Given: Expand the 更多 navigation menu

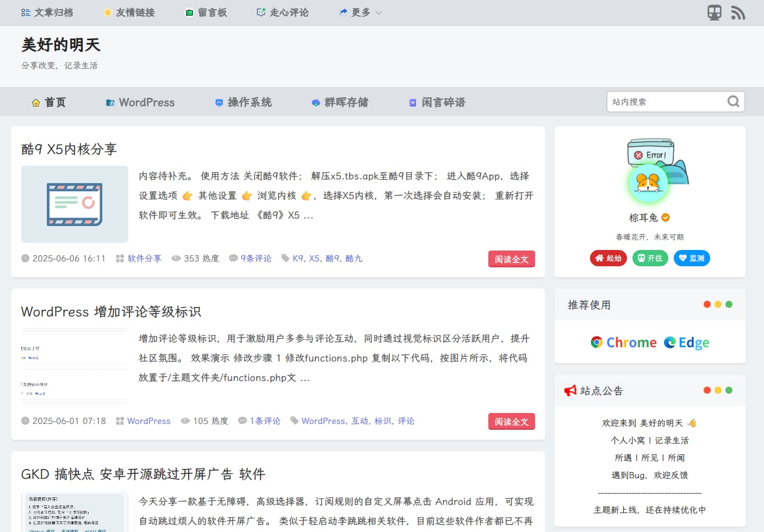Looking at the screenshot, I should [x=360, y=12].
